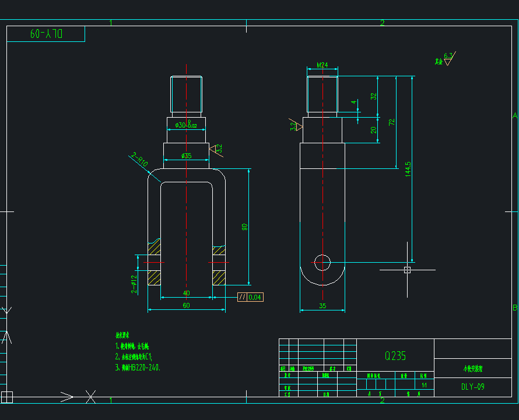519x420 pixels.
Task: Select the 40 slot width dimension
Action: (x=187, y=293)
